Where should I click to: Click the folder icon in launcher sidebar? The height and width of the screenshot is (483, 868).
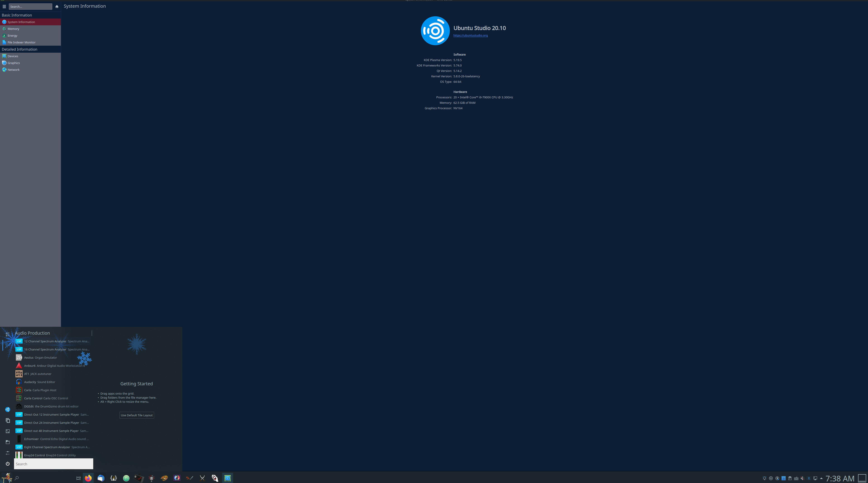[x=7, y=442]
